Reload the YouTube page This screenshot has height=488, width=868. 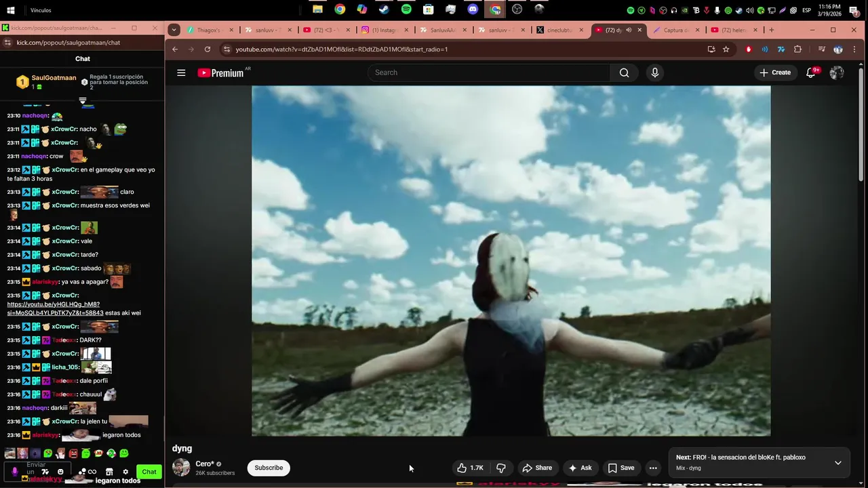tap(208, 49)
